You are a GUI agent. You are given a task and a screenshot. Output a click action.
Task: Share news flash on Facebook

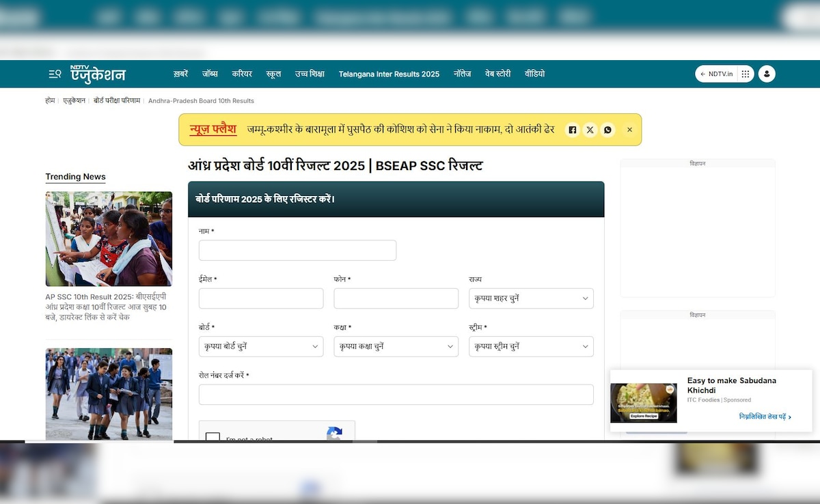(573, 130)
